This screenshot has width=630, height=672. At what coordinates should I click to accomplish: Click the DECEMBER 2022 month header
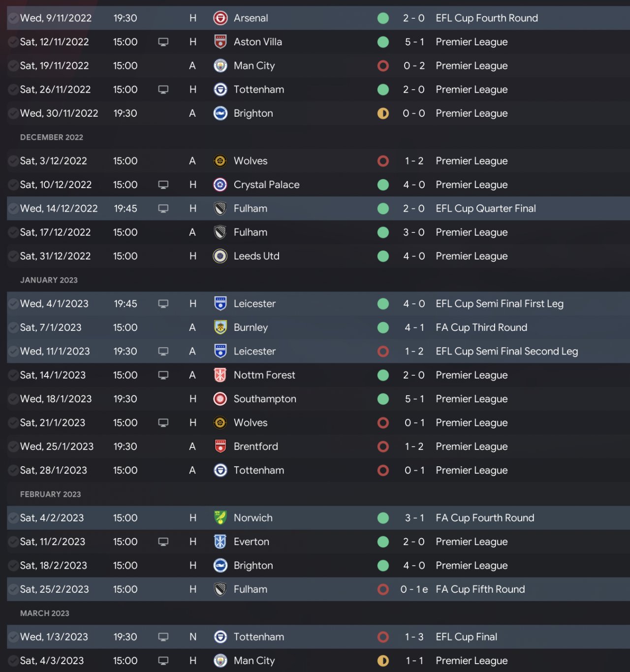(x=52, y=137)
